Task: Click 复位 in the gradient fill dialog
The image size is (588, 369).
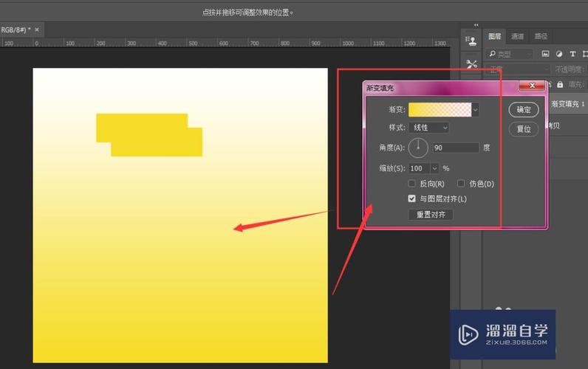Action: [524, 129]
